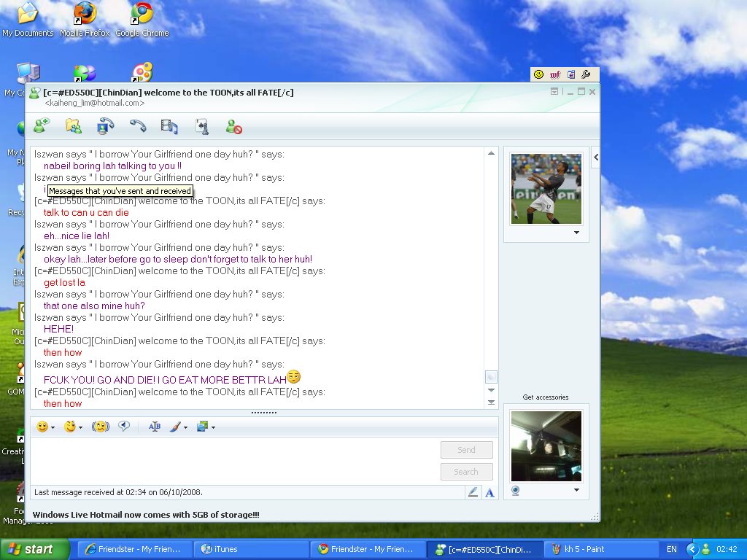Screen dimensions: 747x560
Task: Open the Hotmail 5GB storage ad link
Action: click(x=146, y=515)
